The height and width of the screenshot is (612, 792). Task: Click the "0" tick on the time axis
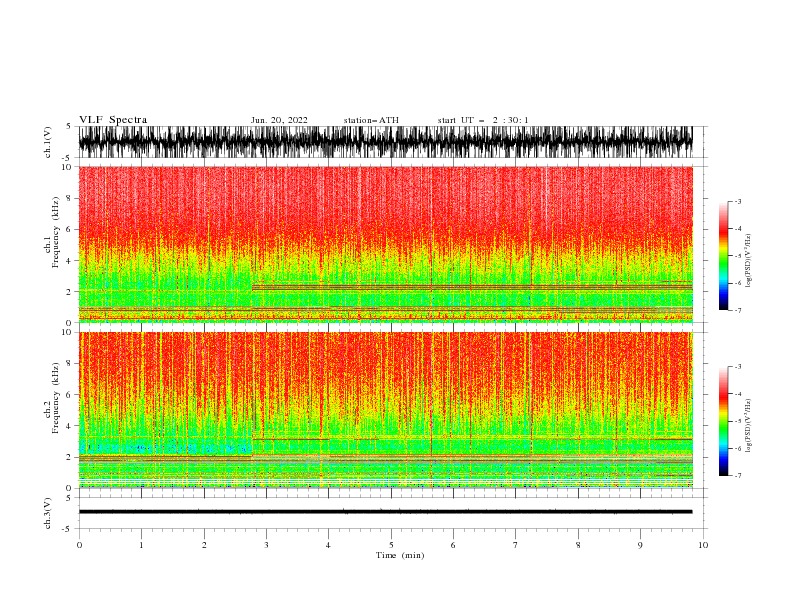click(79, 545)
